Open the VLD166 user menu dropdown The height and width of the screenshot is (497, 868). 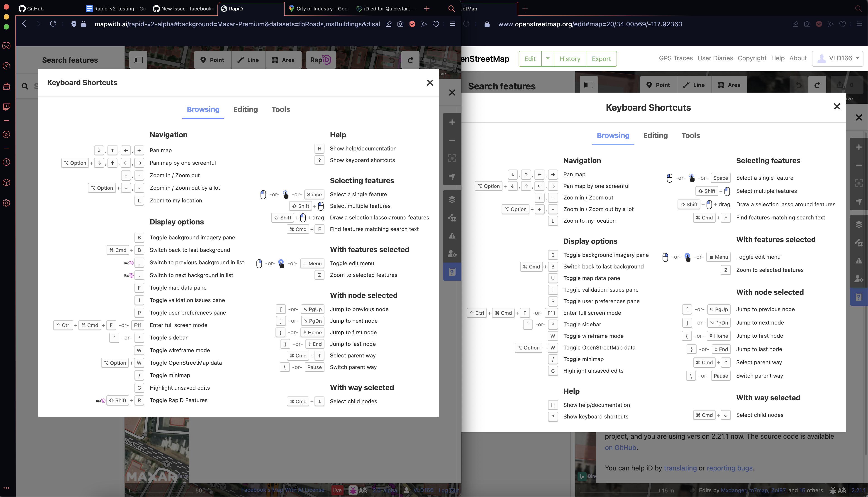pyautogui.click(x=837, y=58)
